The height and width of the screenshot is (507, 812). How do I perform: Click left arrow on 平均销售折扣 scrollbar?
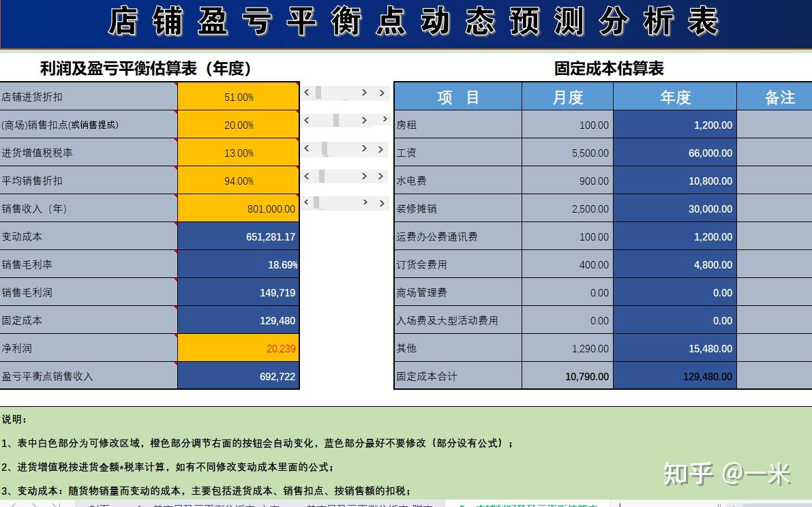point(308,175)
